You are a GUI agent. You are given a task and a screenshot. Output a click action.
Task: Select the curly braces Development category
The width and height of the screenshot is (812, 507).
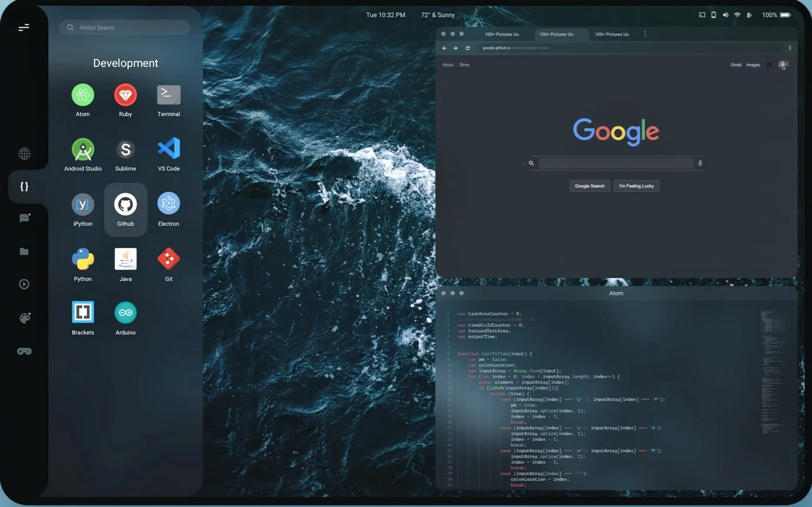coord(24,186)
